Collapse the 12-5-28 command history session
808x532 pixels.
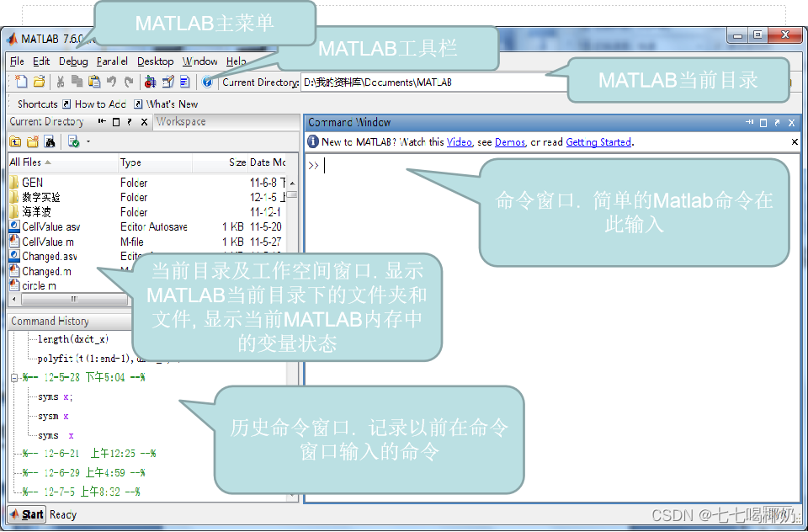point(14,378)
